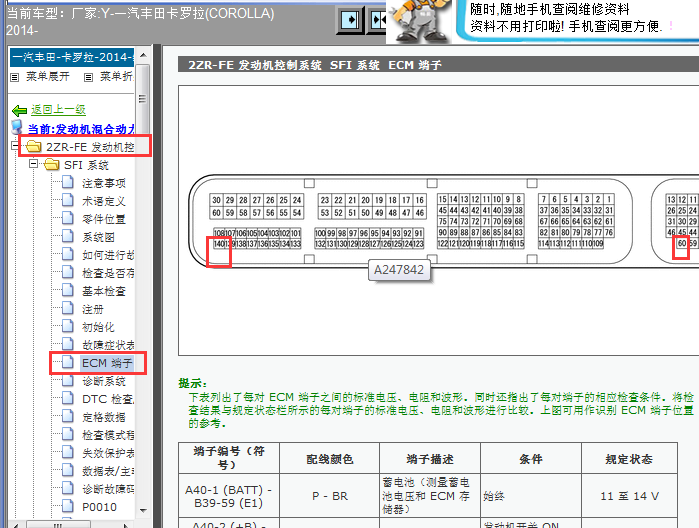The image size is (699, 528).
Task: Click the double-arrow panel toolbar button
Action: click(x=378, y=20)
